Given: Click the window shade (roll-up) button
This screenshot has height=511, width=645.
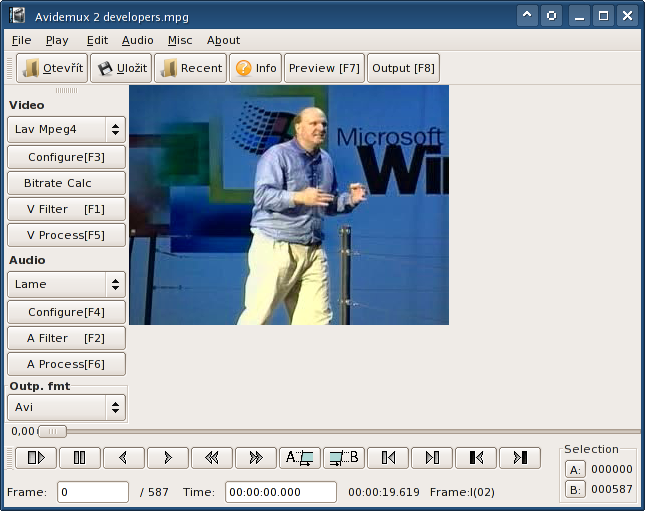Looking at the screenshot, I should (527, 16).
